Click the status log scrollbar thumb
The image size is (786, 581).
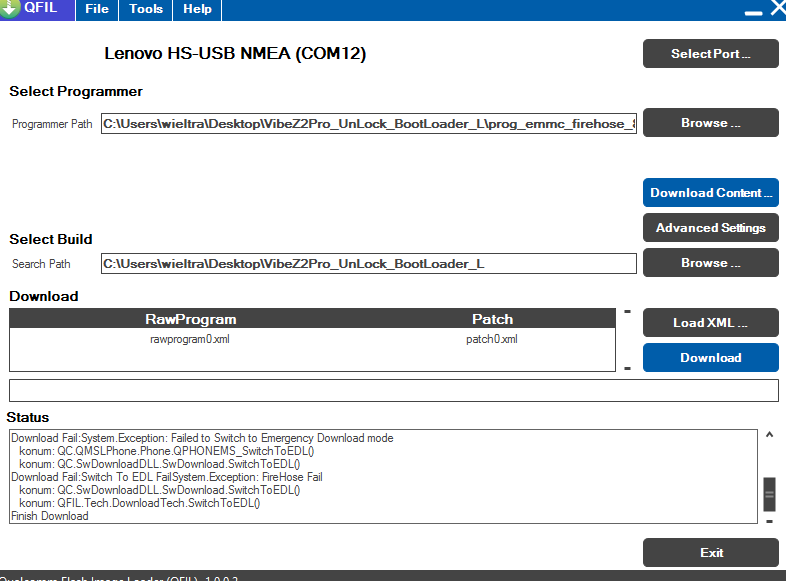(x=769, y=494)
